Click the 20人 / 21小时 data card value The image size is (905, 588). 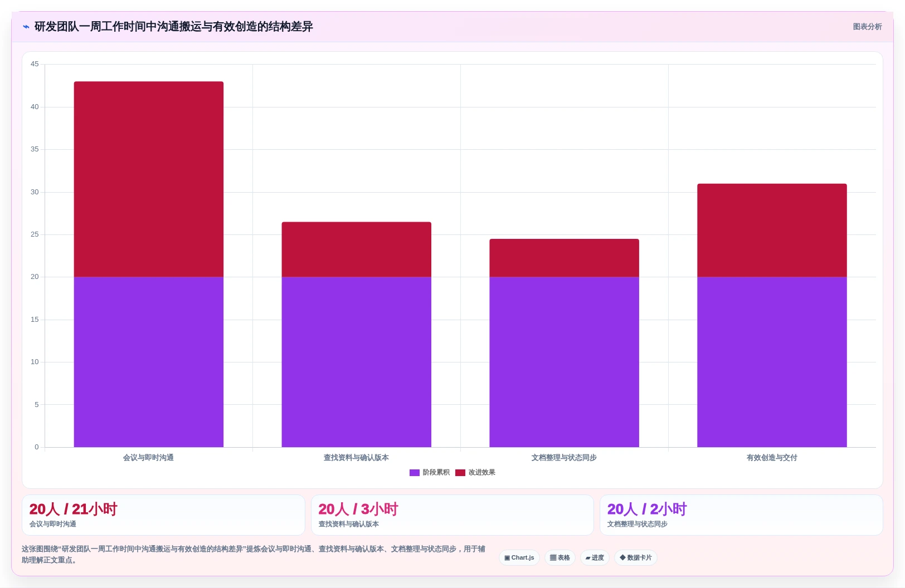(x=74, y=509)
